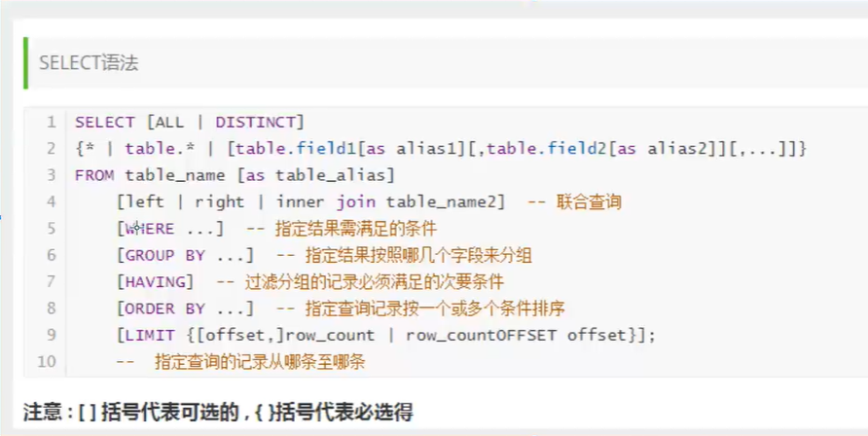The height and width of the screenshot is (436, 868).
Task: Click line number 1 in the gutter
Action: 50,122
